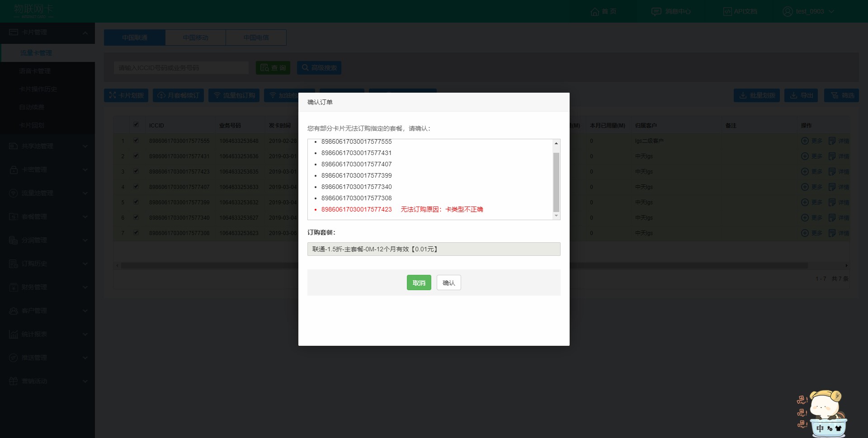Image resolution: width=868 pixels, height=438 pixels.
Task: Open 自动续费 in the sidebar
Action: pos(32,107)
